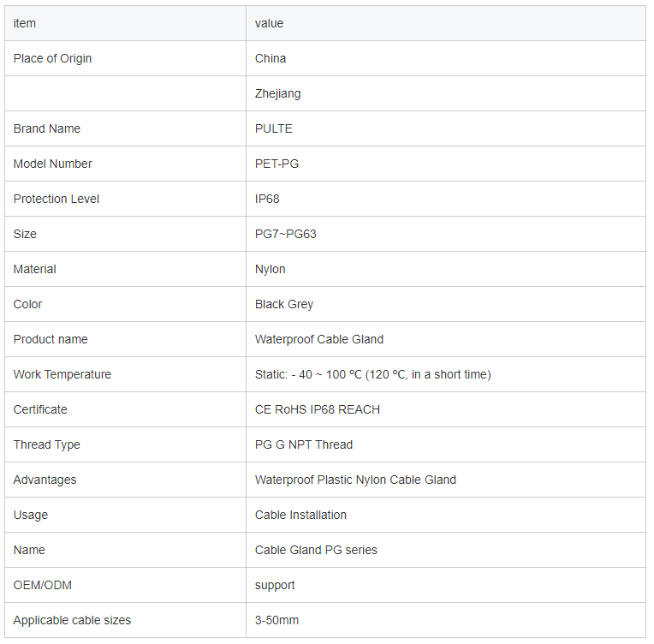Select the 'Black Grey' color value
The height and width of the screenshot is (644, 654).
[284, 304]
